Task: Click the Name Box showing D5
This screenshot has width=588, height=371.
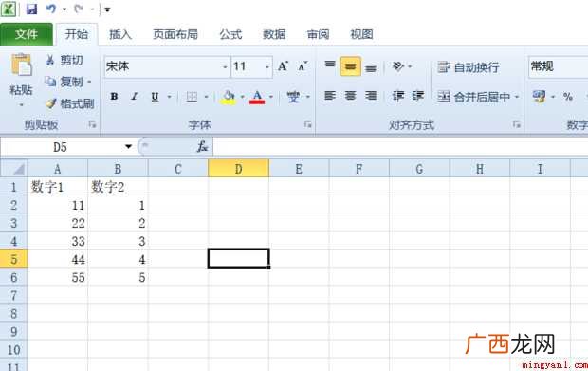Action: pyautogui.click(x=60, y=147)
